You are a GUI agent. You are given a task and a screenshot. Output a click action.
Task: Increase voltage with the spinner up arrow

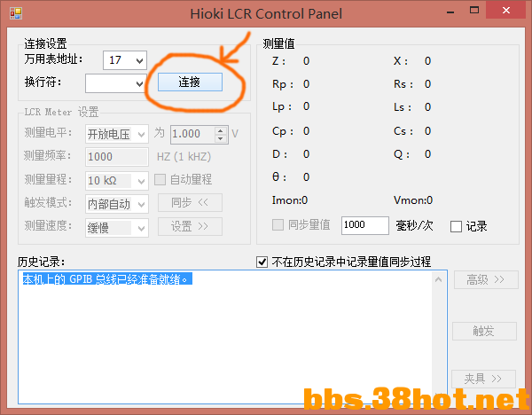221,130
